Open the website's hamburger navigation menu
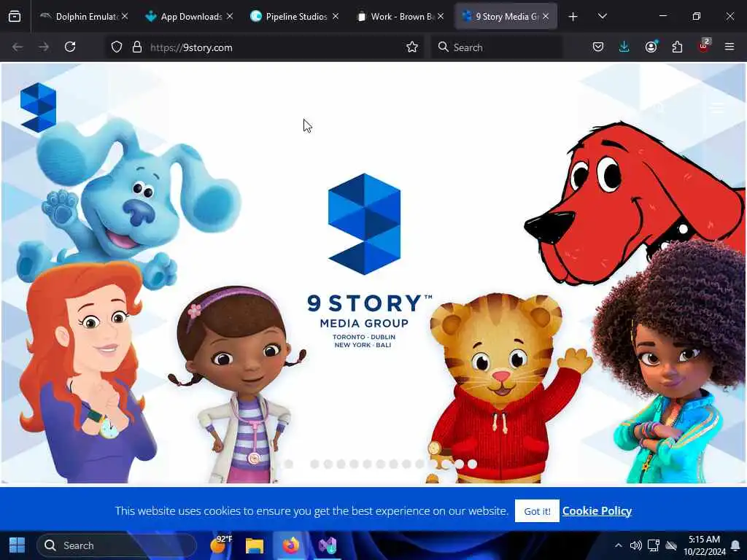This screenshot has width=747, height=560. (718, 109)
